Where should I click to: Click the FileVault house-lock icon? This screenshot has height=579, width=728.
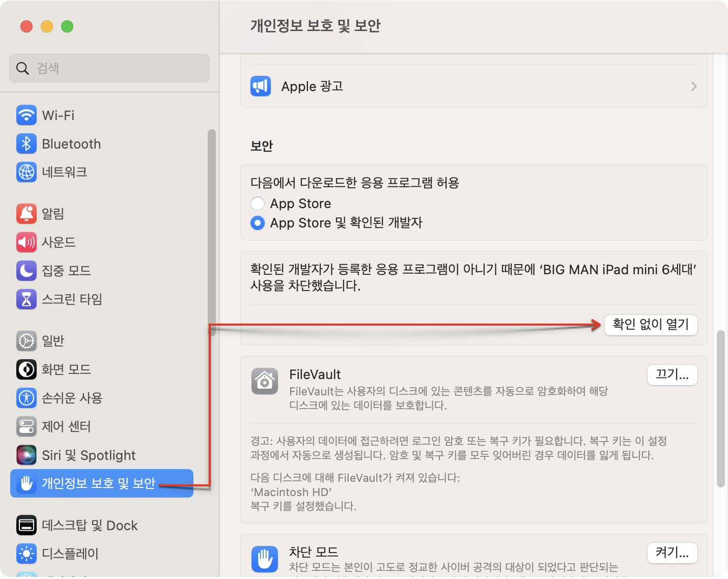[265, 381]
